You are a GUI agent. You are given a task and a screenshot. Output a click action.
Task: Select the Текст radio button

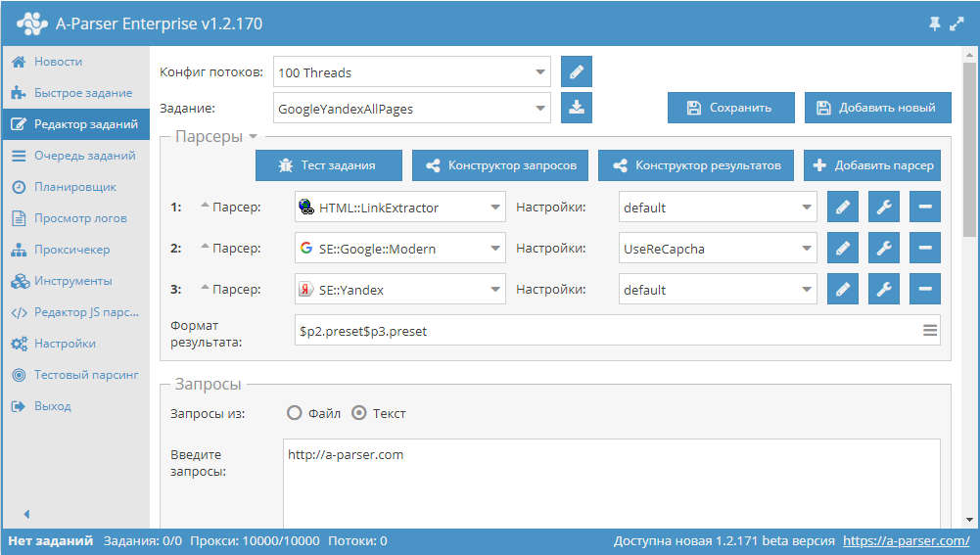(x=358, y=412)
